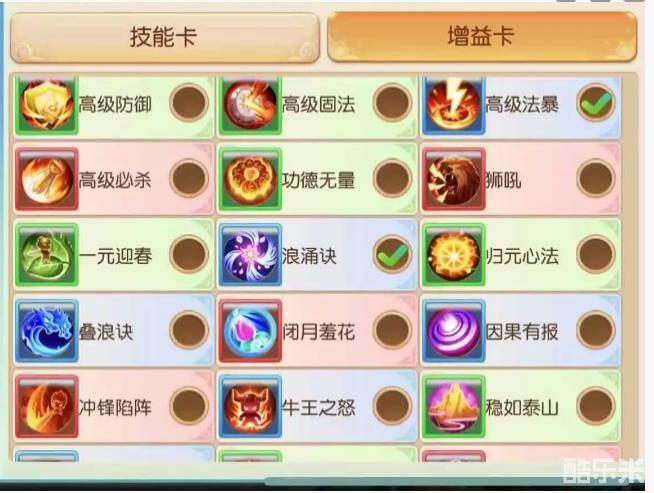Viewport: 654px width, 493px height.
Task: Enable the 冲锋陷阵 selection circle
Action: click(189, 405)
